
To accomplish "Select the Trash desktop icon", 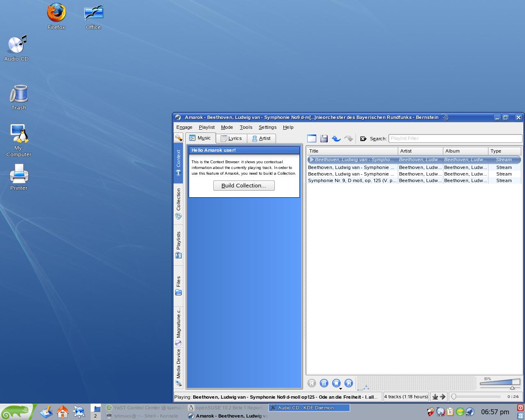I will [x=18, y=98].
